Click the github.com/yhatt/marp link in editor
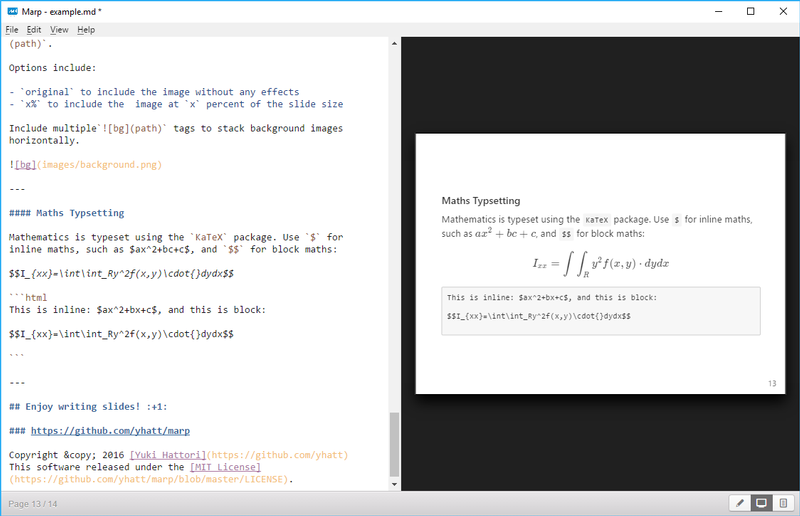800x516 pixels. (x=110, y=431)
